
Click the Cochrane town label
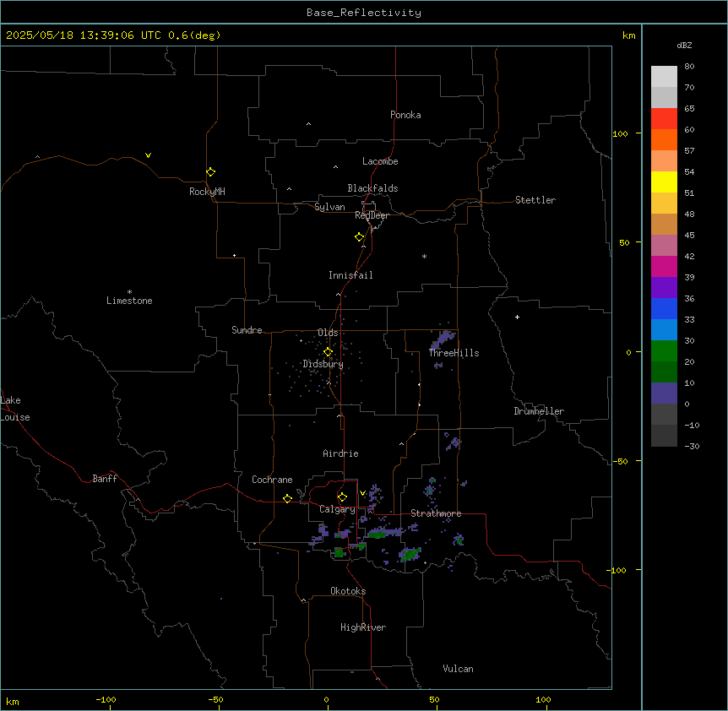point(272,480)
